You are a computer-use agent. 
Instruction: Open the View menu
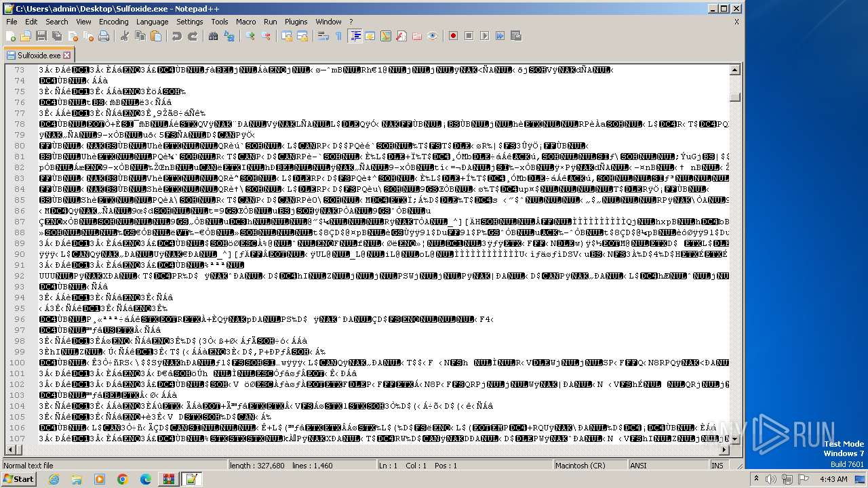click(x=83, y=22)
